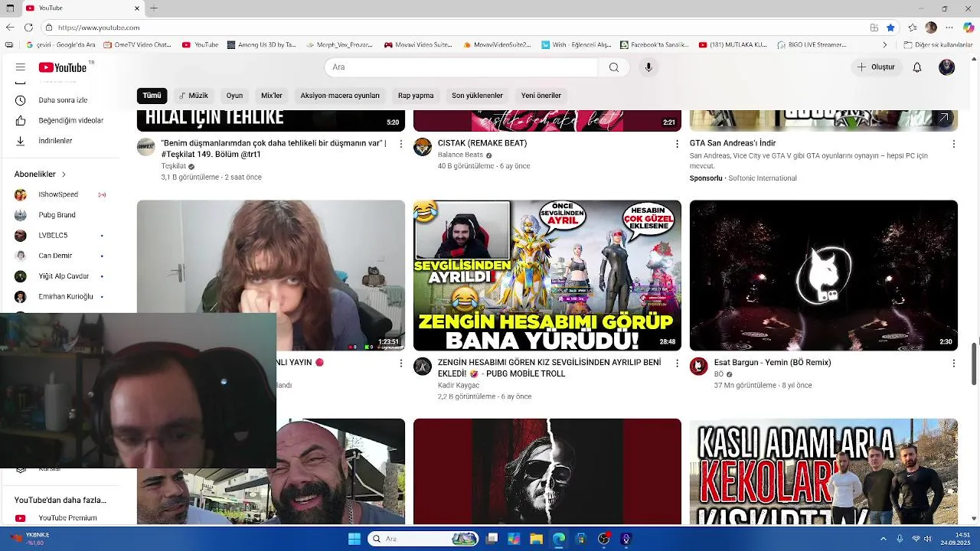Open İndirilenler in sidebar

pos(61,141)
